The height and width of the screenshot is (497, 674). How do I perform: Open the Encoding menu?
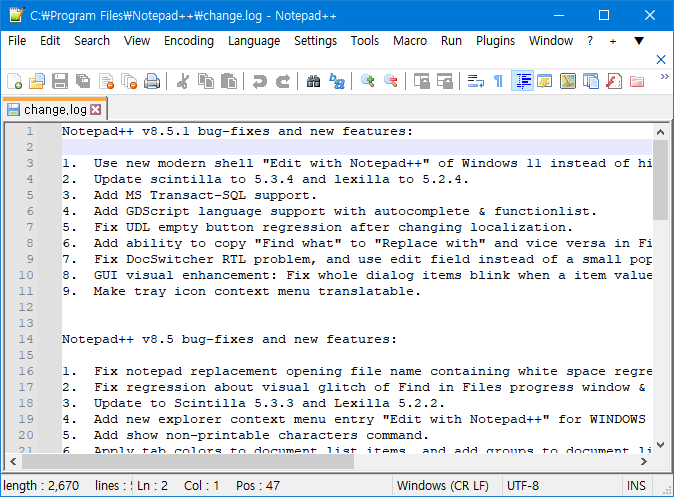click(x=189, y=41)
